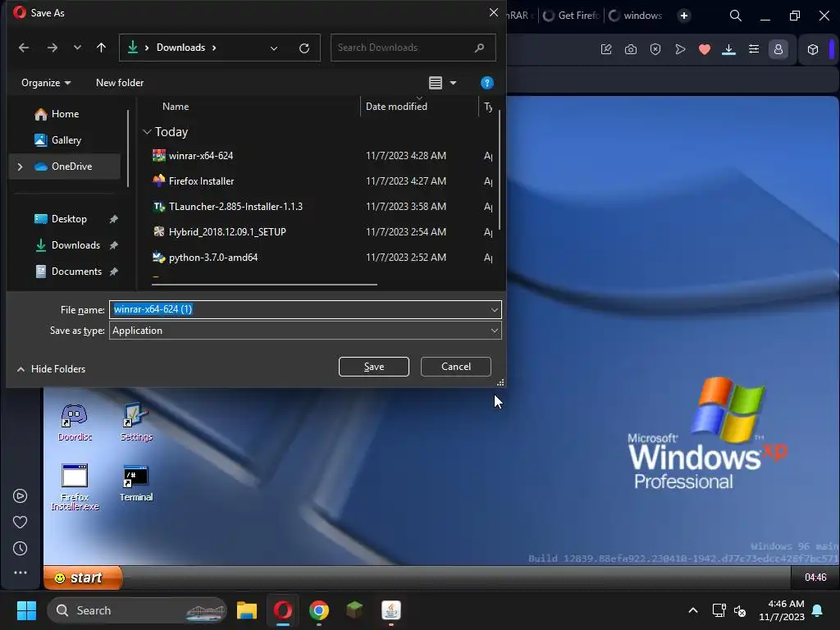Click the Downloads breadcrumb segment
The height and width of the screenshot is (630, 840).
[x=180, y=48]
